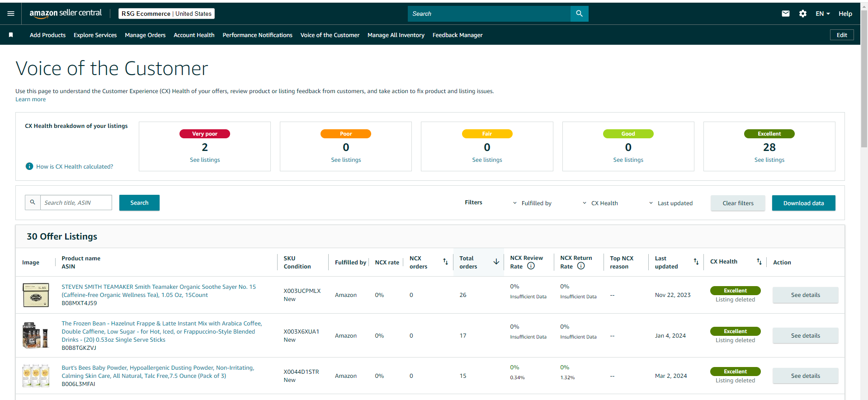Expand the Fulfilled by filter
The image size is (868, 400).
pos(532,203)
